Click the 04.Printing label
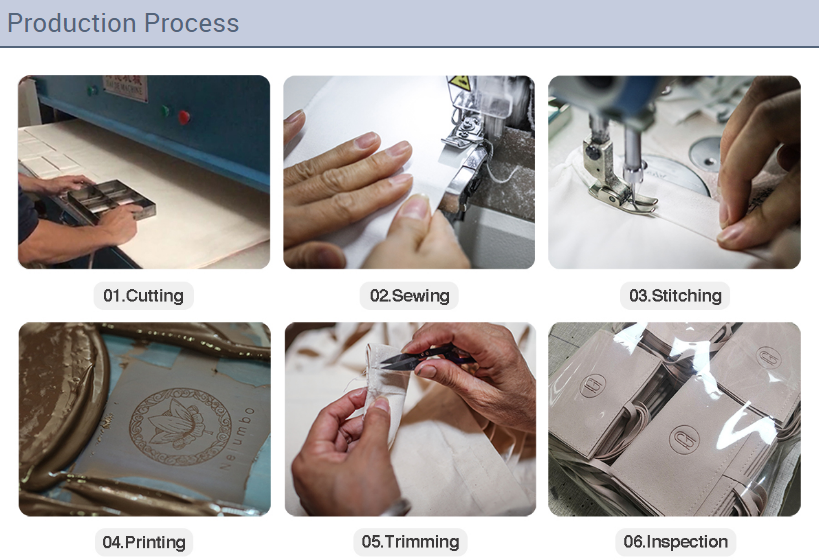This screenshot has height=560, width=819. tap(144, 542)
